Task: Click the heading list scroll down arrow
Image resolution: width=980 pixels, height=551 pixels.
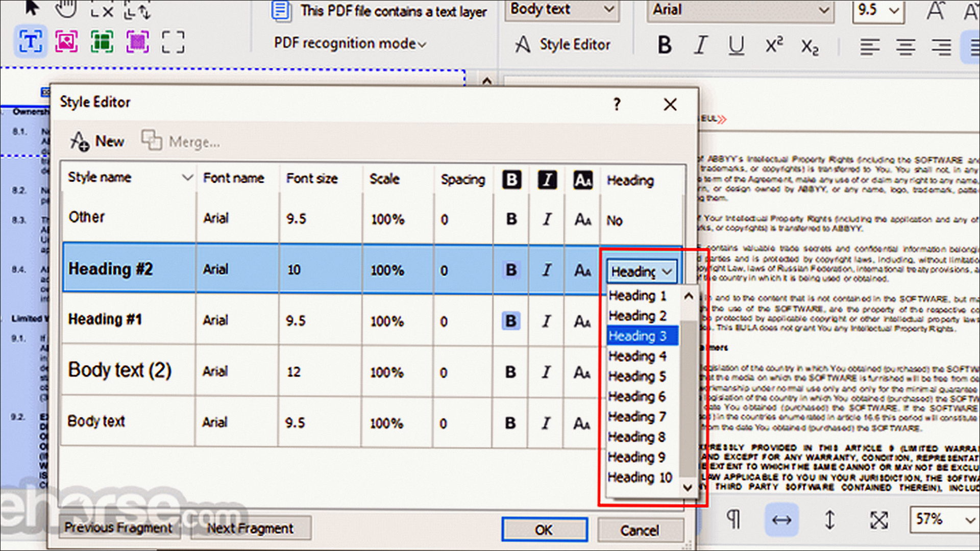Action: (688, 487)
